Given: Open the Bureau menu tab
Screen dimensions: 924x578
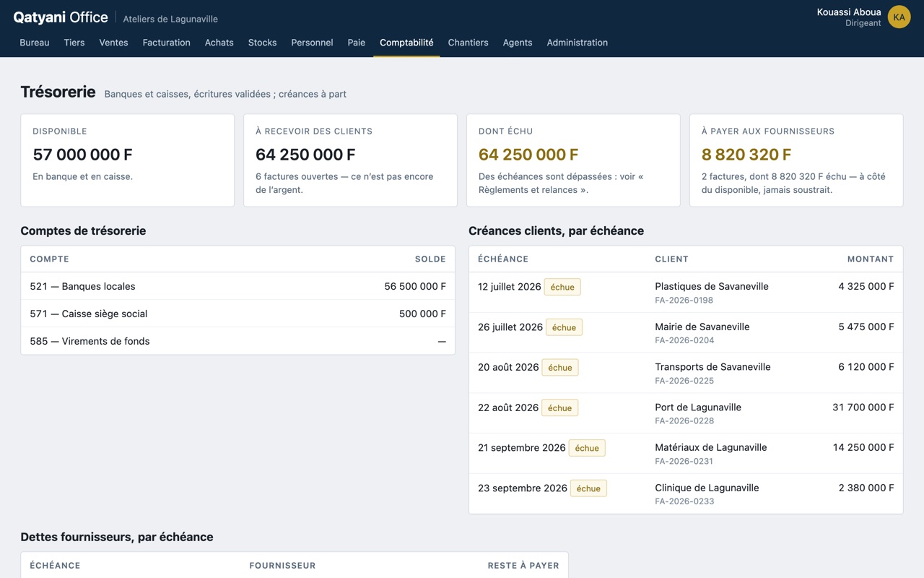Looking at the screenshot, I should coord(35,43).
